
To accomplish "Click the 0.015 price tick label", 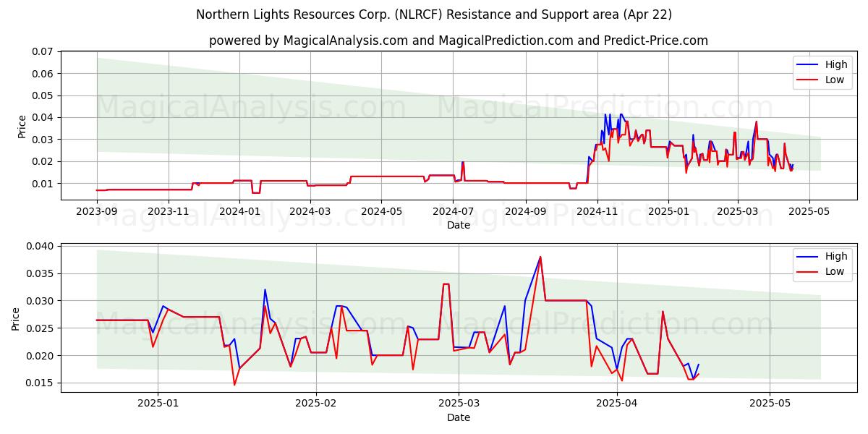I will coord(41,383).
